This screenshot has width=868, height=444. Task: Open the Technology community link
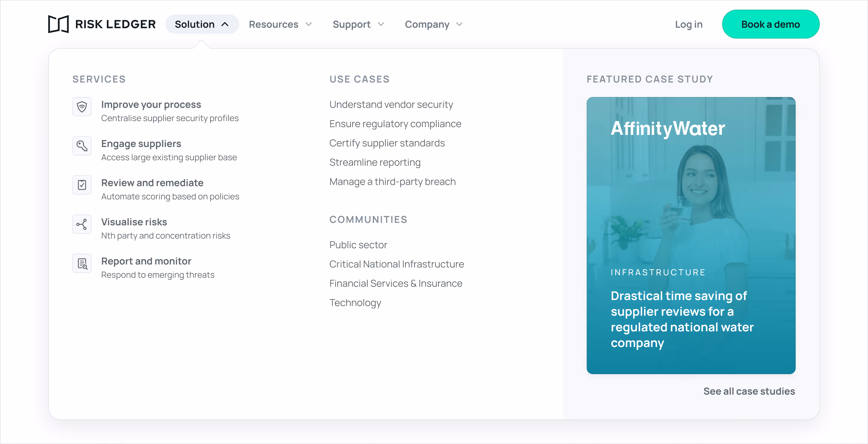click(355, 302)
